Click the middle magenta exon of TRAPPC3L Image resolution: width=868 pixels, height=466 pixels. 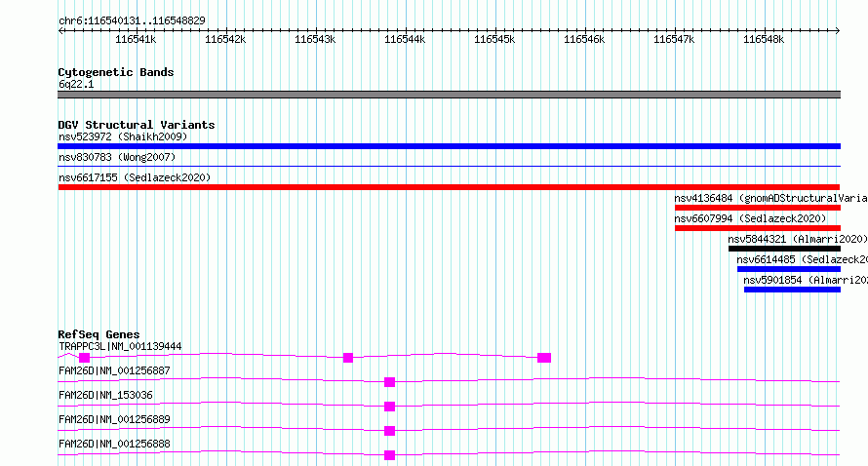(347, 358)
